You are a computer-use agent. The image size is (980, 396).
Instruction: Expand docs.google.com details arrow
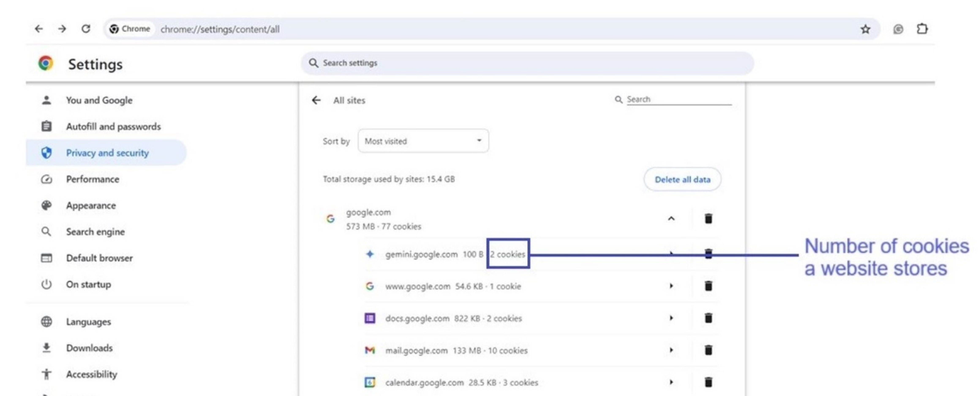coord(671,318)
